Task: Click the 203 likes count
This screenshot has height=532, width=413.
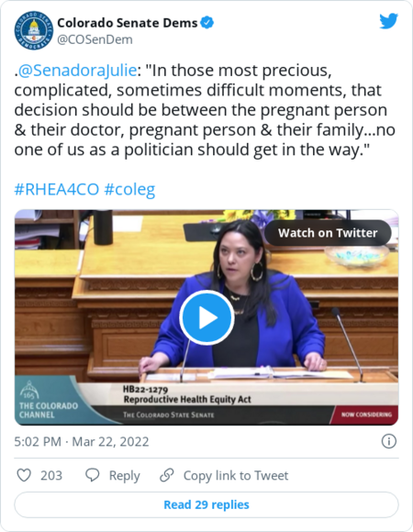Action: click(51, 475)
